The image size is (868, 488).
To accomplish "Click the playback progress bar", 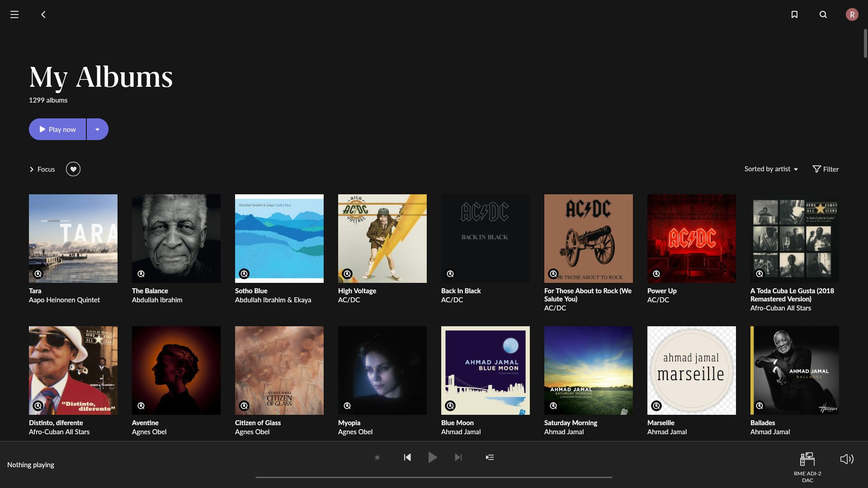I will coord(434,477).
